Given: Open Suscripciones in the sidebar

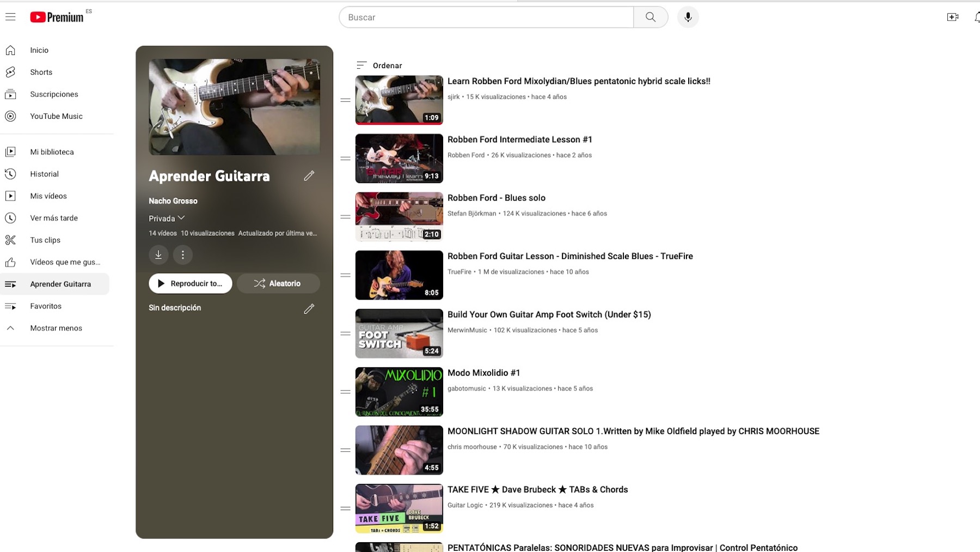Looking at the screenshot, I should tap(54, 94).
